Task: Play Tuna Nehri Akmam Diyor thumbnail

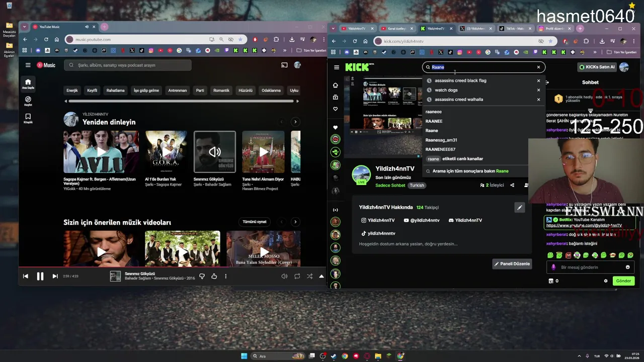Action: tap(263, 152)
